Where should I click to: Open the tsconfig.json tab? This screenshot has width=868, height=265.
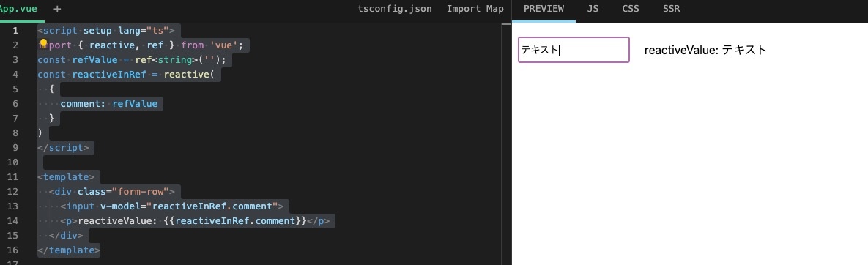point(395,9)
